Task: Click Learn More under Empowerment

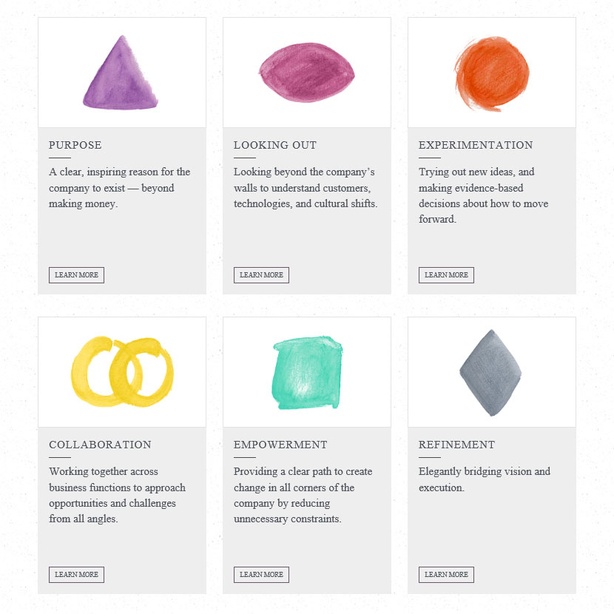Action: click(261, 574)
